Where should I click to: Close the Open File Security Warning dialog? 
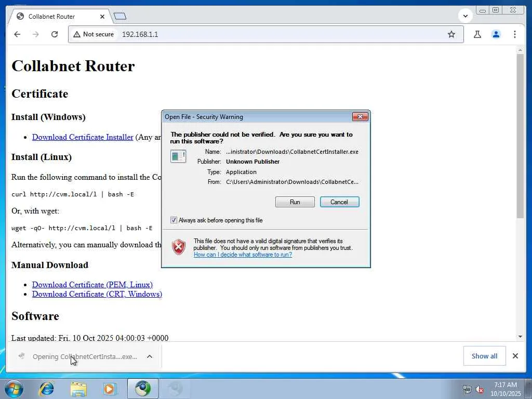(x=360, y=117)
